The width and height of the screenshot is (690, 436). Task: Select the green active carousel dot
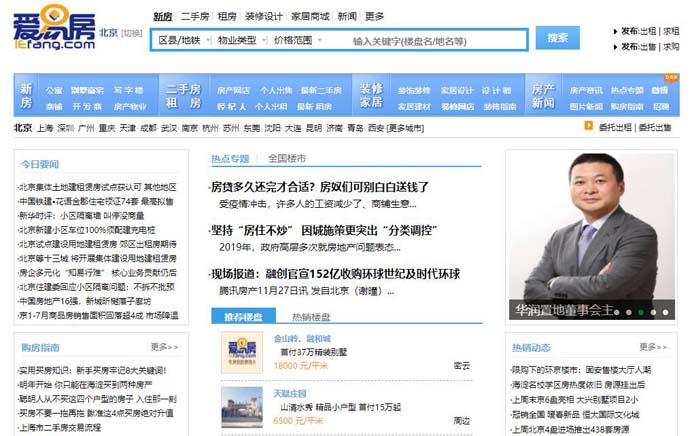(x=641, y=312)
